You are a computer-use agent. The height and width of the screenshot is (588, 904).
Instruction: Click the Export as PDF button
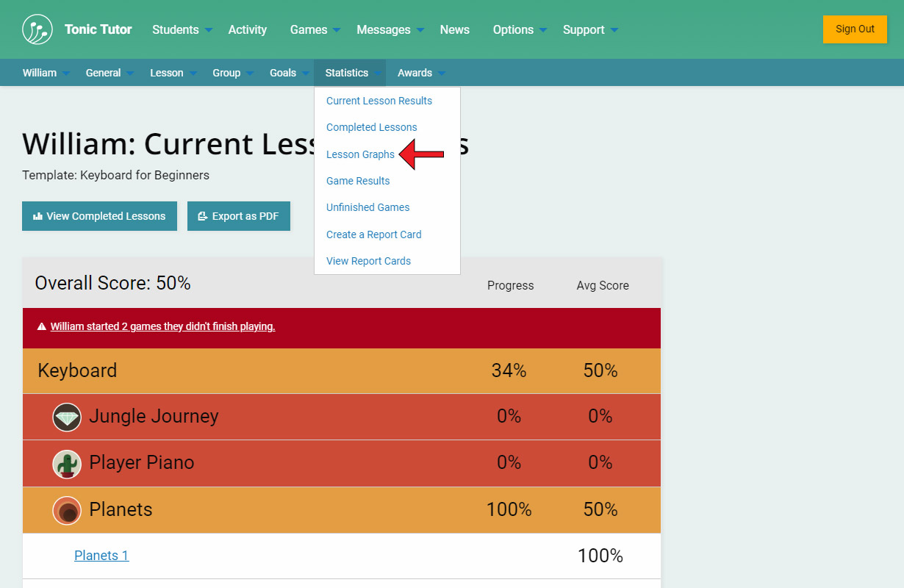pyautogui.click(x=238, y=216)
